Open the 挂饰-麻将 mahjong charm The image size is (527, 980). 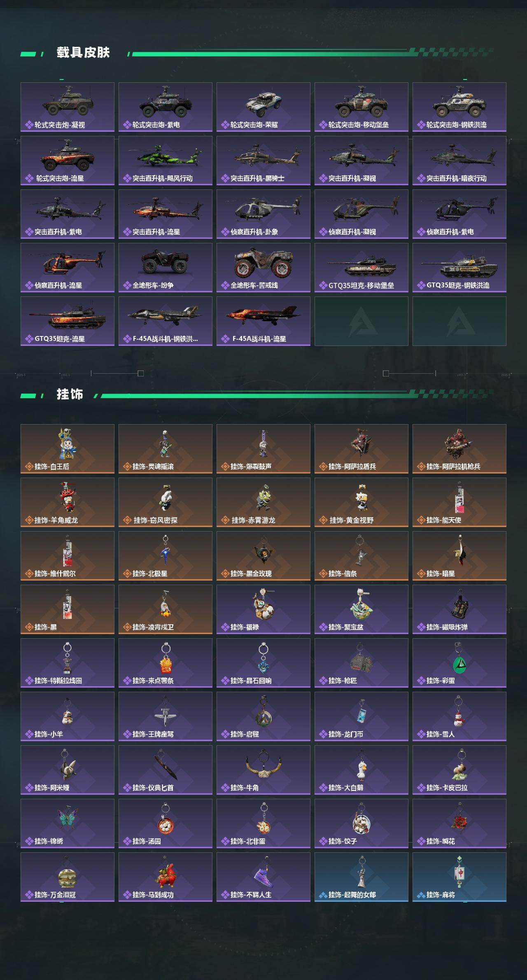pos(459,877)
